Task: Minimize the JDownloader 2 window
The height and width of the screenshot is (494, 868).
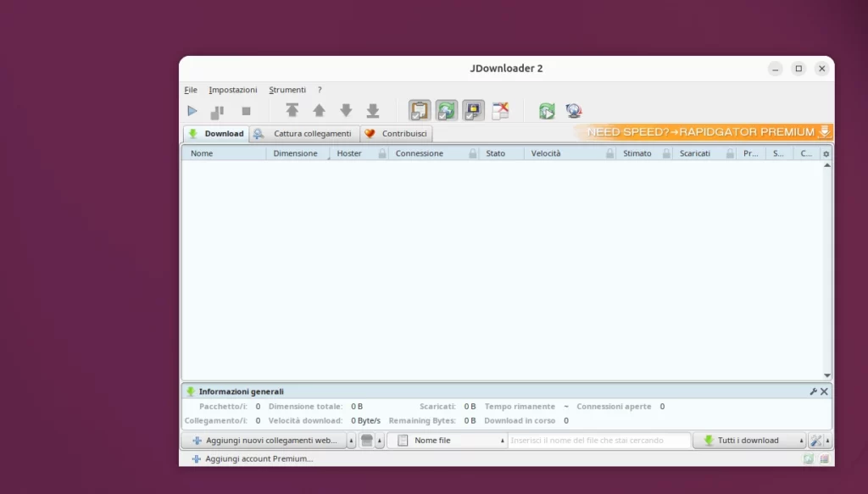Action: tap(775, 69)
